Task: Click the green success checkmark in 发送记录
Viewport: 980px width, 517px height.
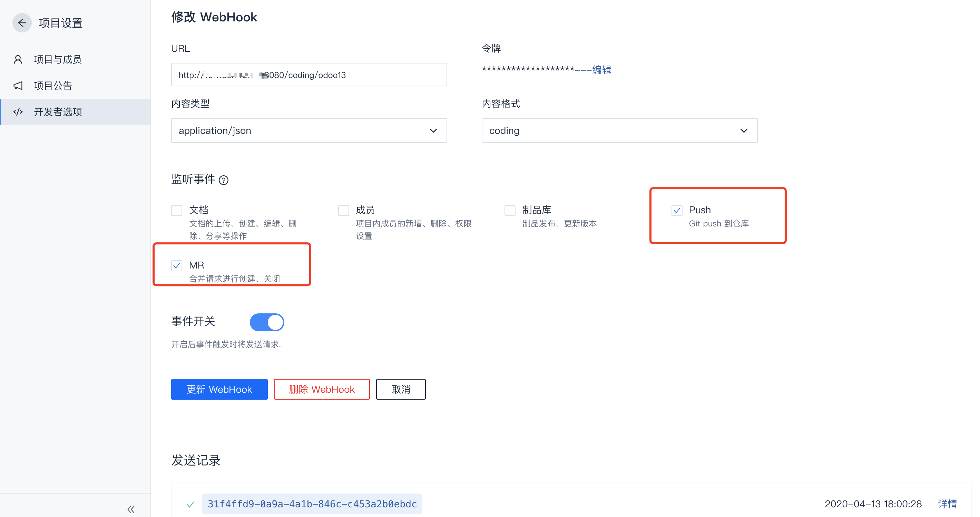Action: (190, 504)
